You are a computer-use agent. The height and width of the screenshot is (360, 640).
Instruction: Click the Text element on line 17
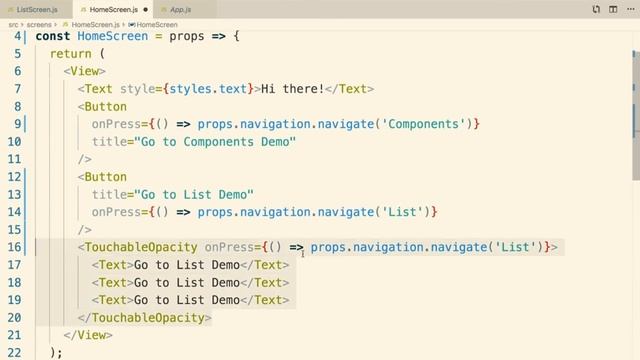[x=190, y=264]
